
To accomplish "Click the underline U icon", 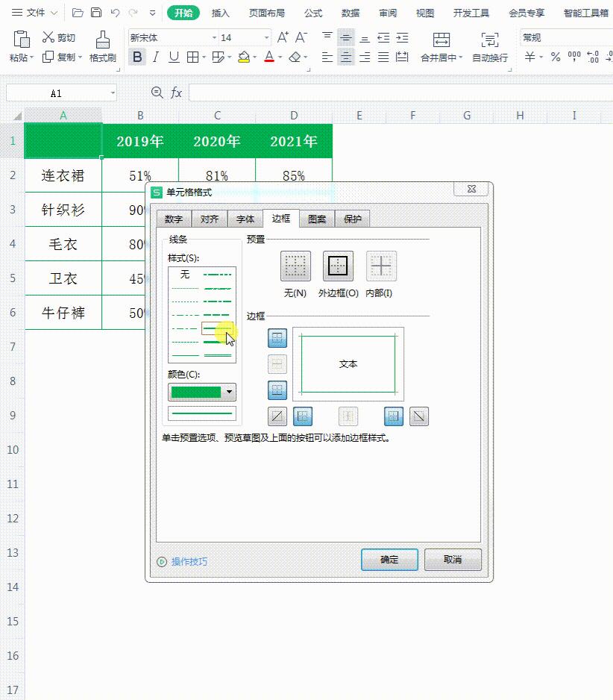I will pyautogui.click(x=173, y=57).
